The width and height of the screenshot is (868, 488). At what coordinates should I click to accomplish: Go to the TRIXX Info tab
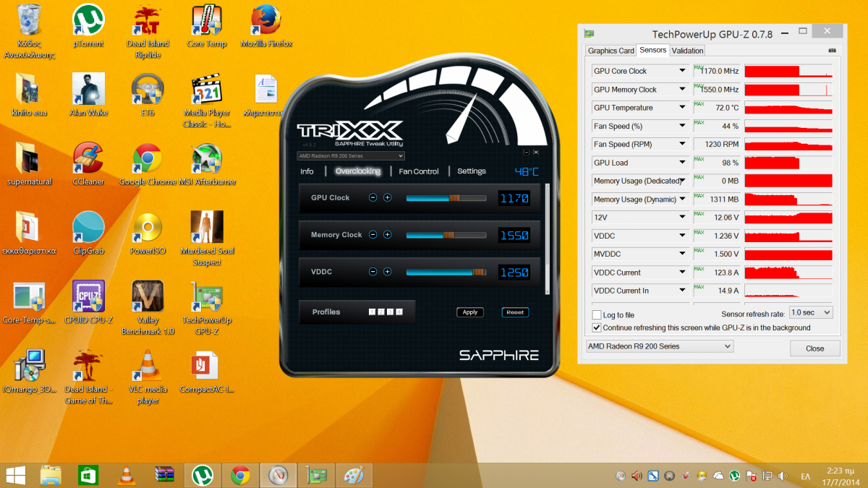point(307,171)
